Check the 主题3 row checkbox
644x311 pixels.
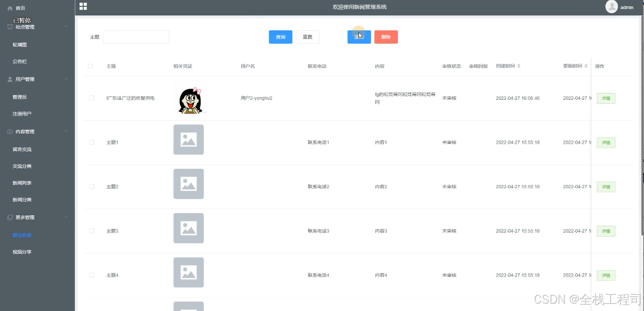(92, 231)
